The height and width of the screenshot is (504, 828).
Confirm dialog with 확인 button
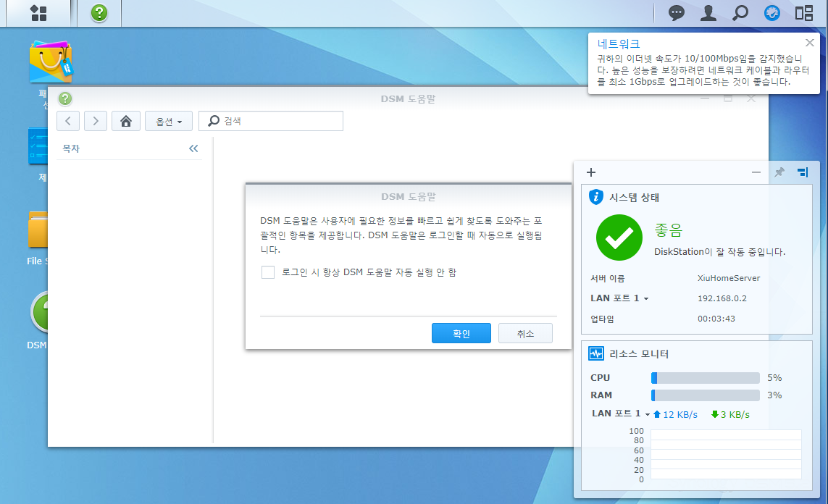click(461, 334)
